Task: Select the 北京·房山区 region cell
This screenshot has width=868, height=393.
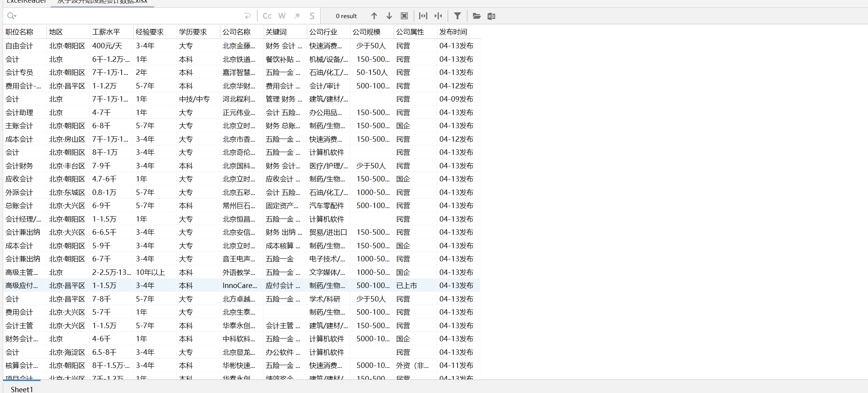Action: pos(68,139)
